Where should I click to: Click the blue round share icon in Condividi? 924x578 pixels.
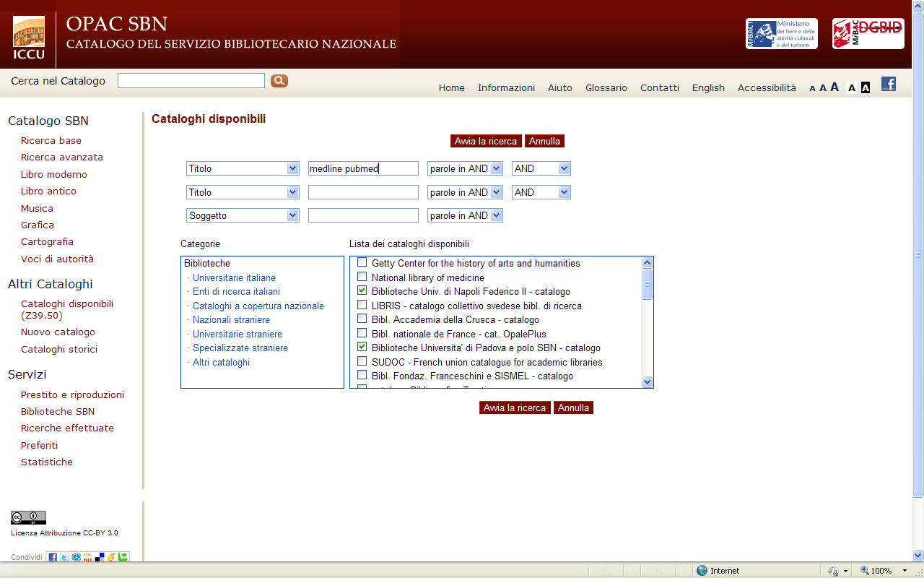pos(76,557)
